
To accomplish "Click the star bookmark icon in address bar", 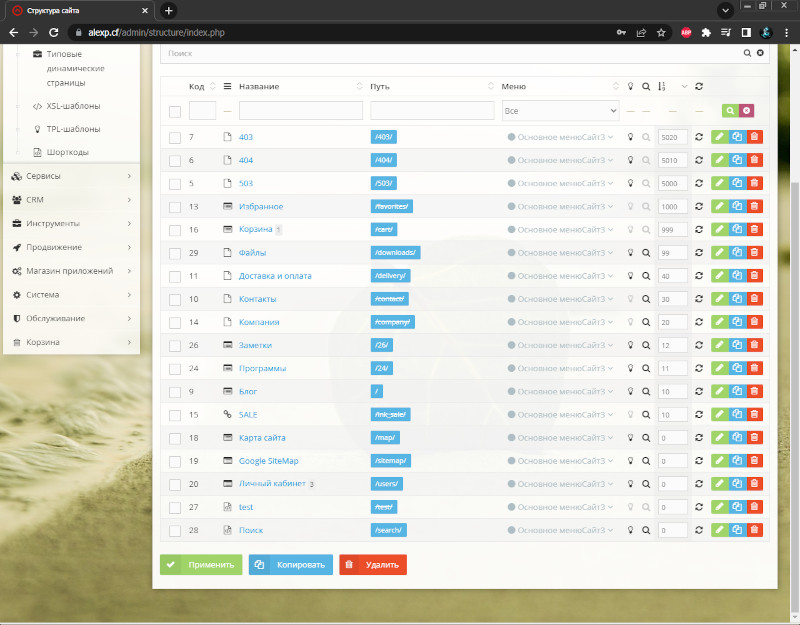I will 661,33.
